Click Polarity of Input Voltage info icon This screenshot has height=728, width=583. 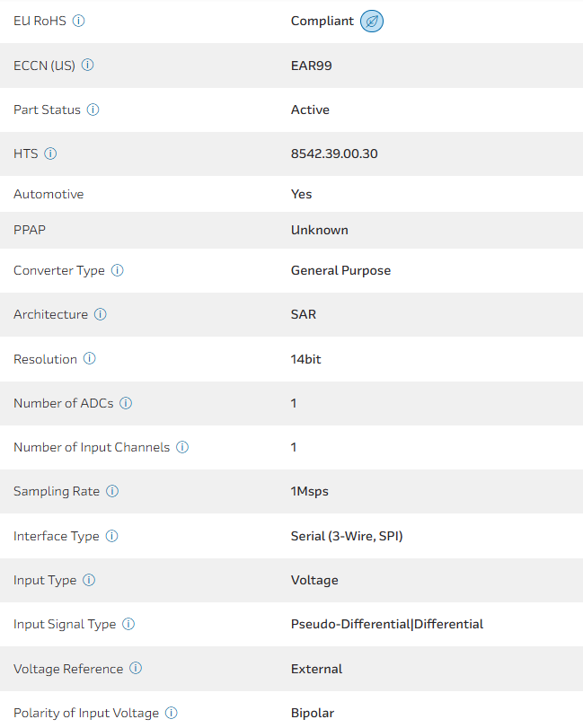pos(172,713)
